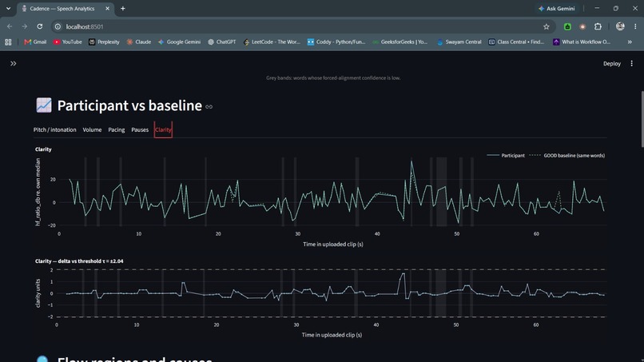Expand the Streamlit sidebar with the chevron icon
Viewport: 644px width, 362px height.
point(13,63)
